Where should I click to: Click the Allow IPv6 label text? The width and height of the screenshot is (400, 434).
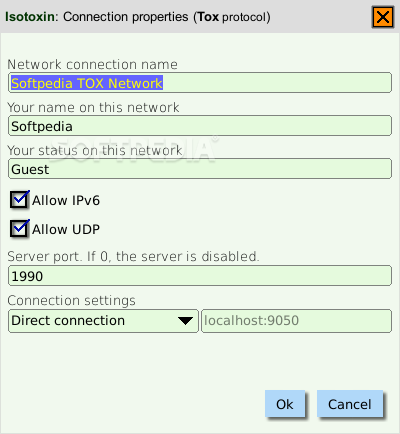pos(66,200)
